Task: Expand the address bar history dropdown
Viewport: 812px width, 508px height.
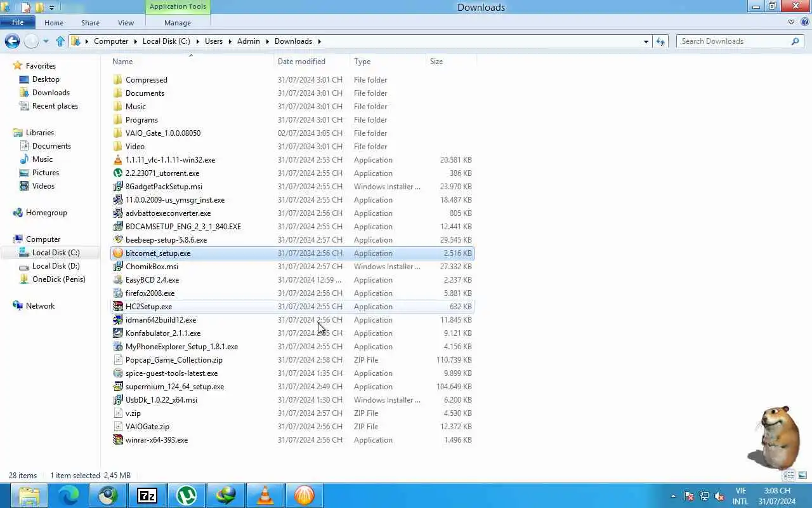Action: coord(646,41)
